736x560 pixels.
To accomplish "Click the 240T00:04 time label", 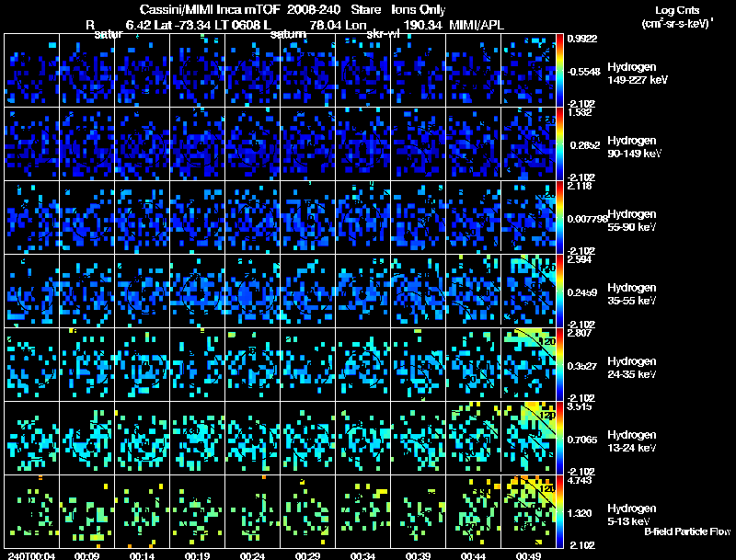I will 31,555.
